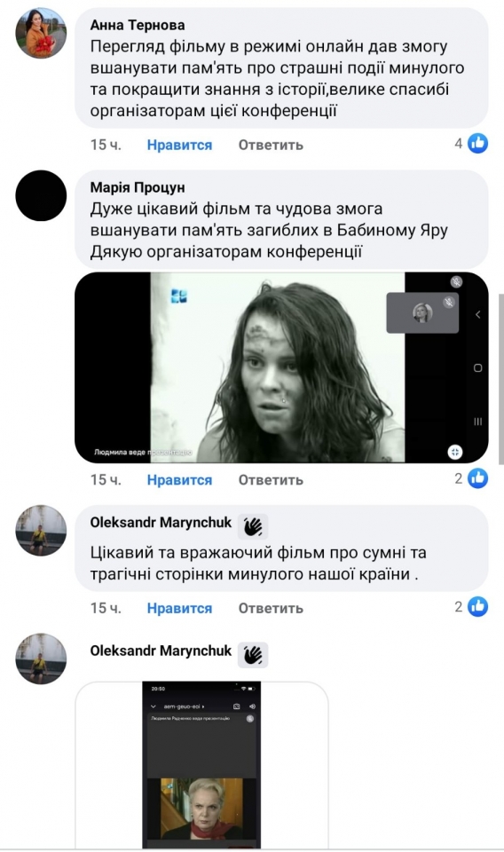Click Нравится under Марія Процун's comment
The width and height of the screenshot is (504, 852).
coord(179,480)
